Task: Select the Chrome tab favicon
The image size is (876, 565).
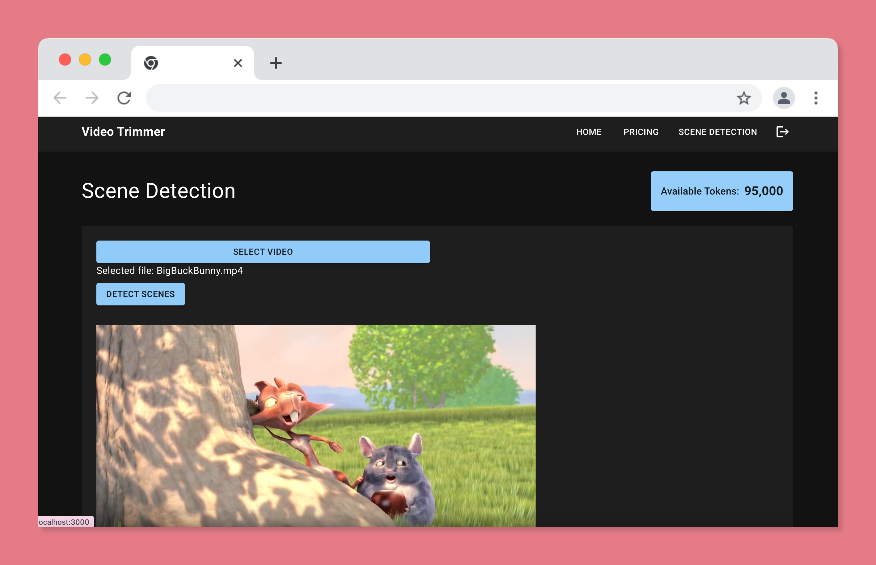Action: pyautogui.click(x=151, y=63)
